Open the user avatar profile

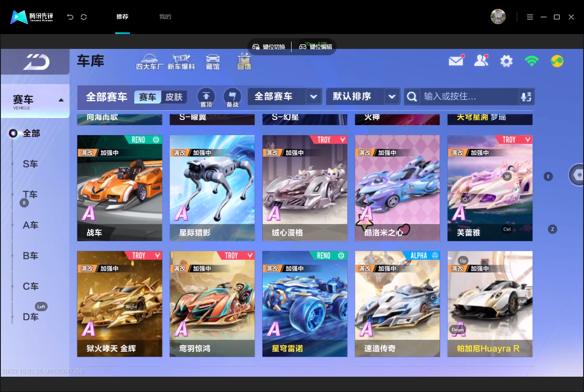[x=498, y=17]
